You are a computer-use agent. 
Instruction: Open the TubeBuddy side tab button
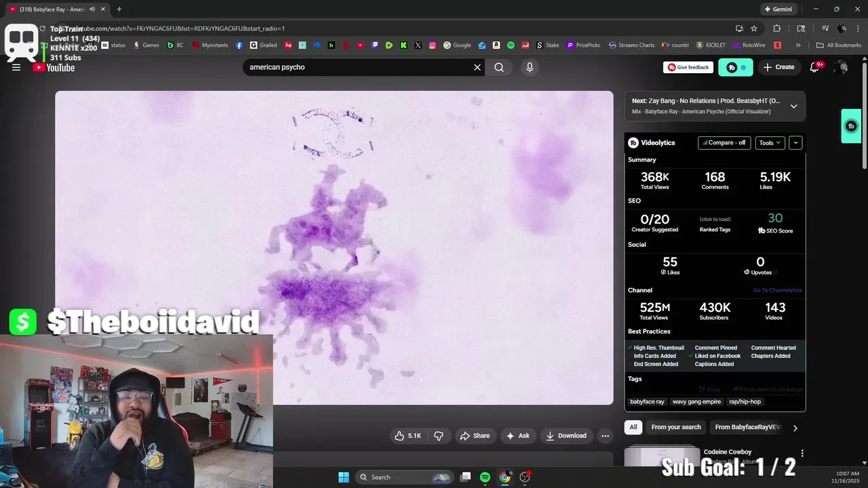[x=851, y=126]
